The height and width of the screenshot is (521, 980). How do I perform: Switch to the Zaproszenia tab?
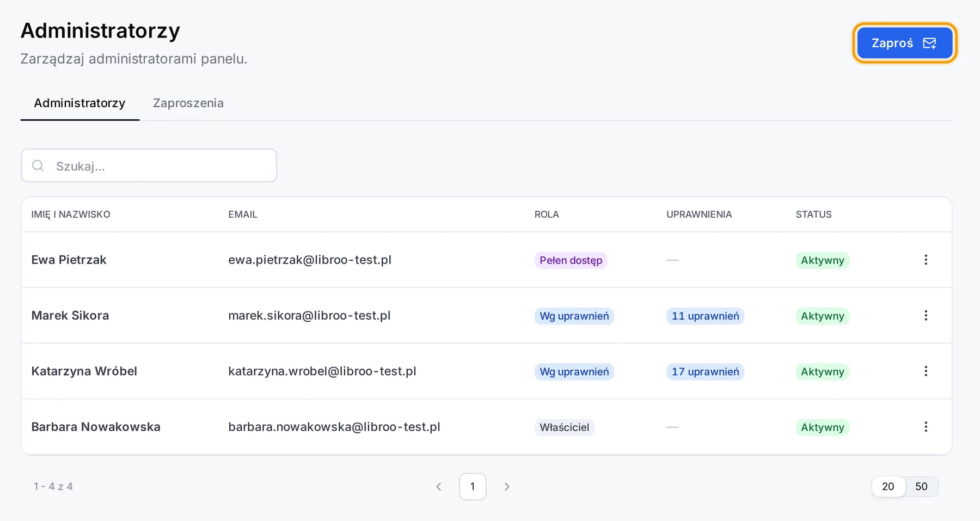click(188, 103)
